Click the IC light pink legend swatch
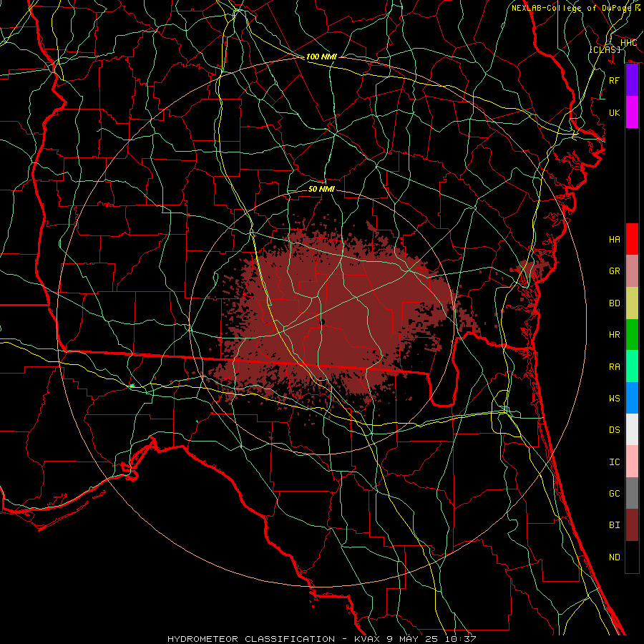644x644 pixels. tap(632, 462)
